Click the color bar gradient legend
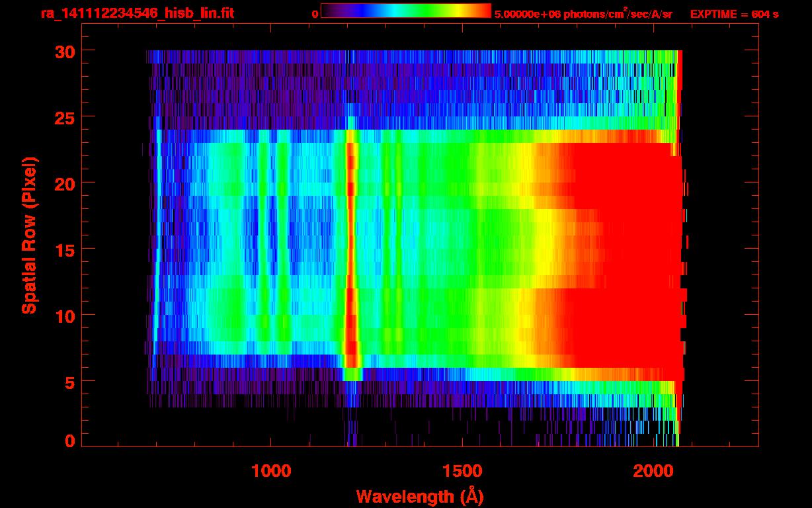The height and width of the screenshot is (508, 812). [406, 11]
